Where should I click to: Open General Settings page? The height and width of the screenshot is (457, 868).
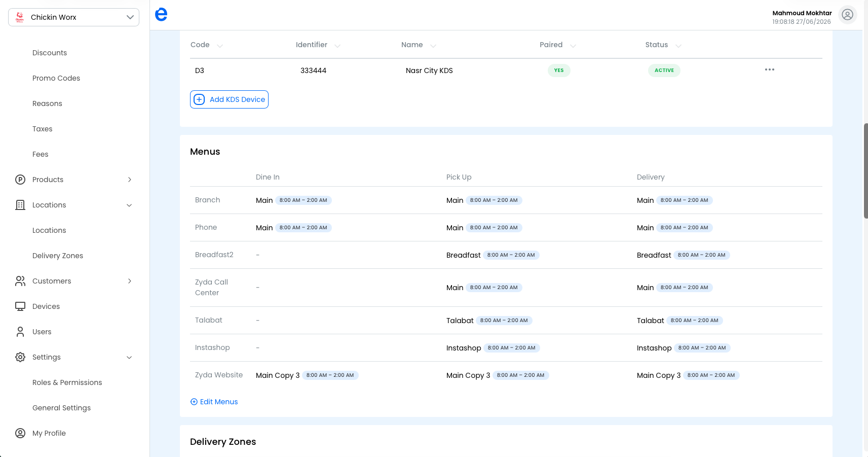[x=62, y=408]
